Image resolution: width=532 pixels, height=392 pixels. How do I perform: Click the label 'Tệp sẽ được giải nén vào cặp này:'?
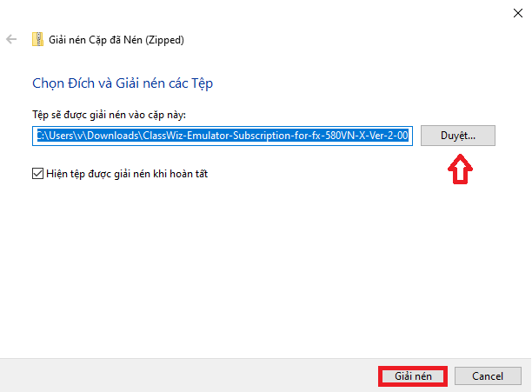coord(110,115)
